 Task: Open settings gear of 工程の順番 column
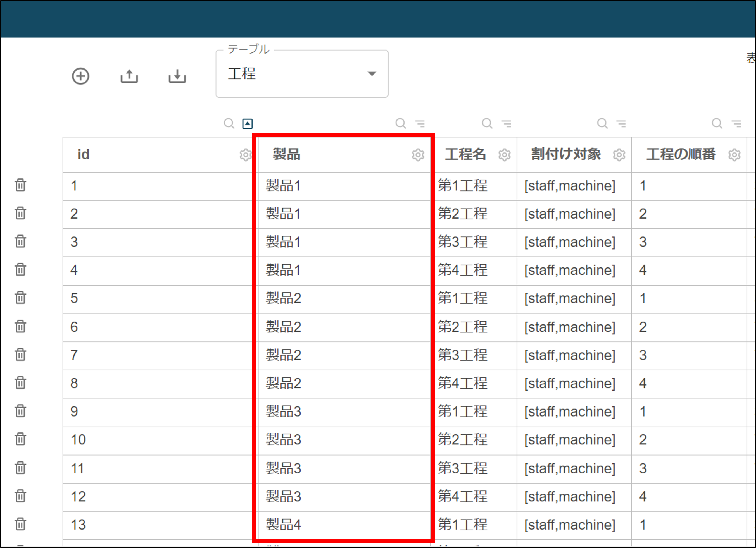tap(734, 155)
